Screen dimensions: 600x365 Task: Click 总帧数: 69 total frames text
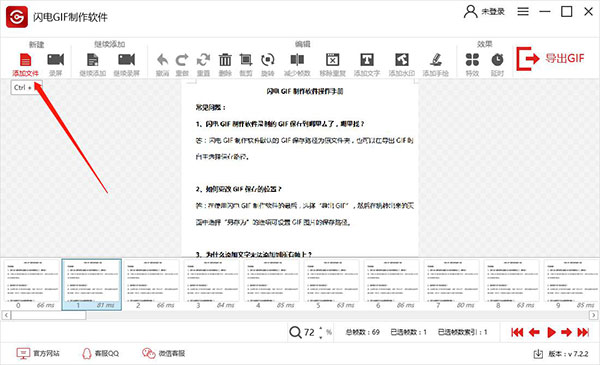362,332
